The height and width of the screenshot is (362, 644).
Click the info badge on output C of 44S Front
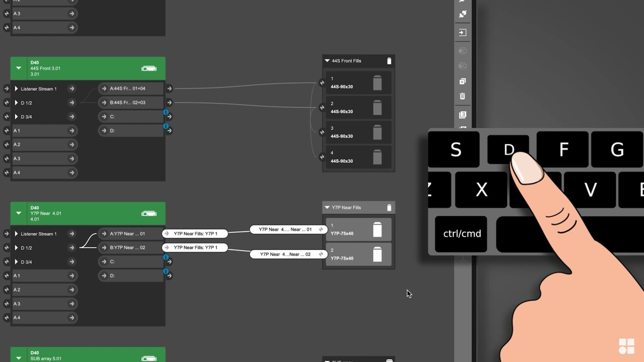166,112
